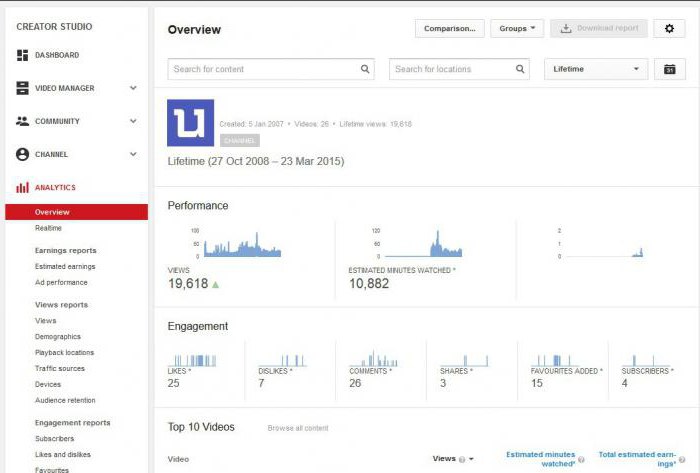
Task: Open the Likes engagement chart
Action: pos(192,360)
